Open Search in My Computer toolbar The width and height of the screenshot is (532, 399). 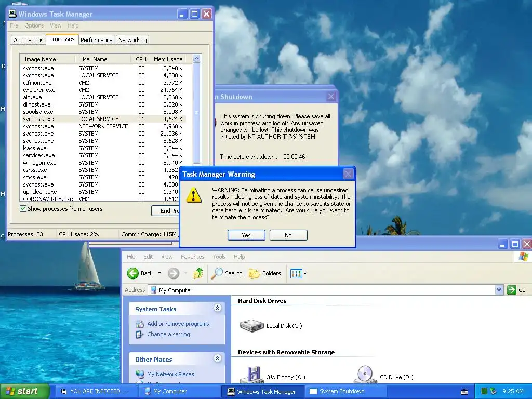tap(227, 273)
